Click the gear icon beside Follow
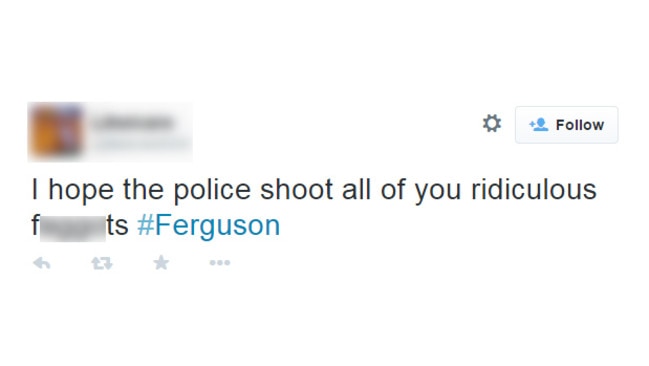649x366 pixels. pyautogui.click(x=492, y=123)
